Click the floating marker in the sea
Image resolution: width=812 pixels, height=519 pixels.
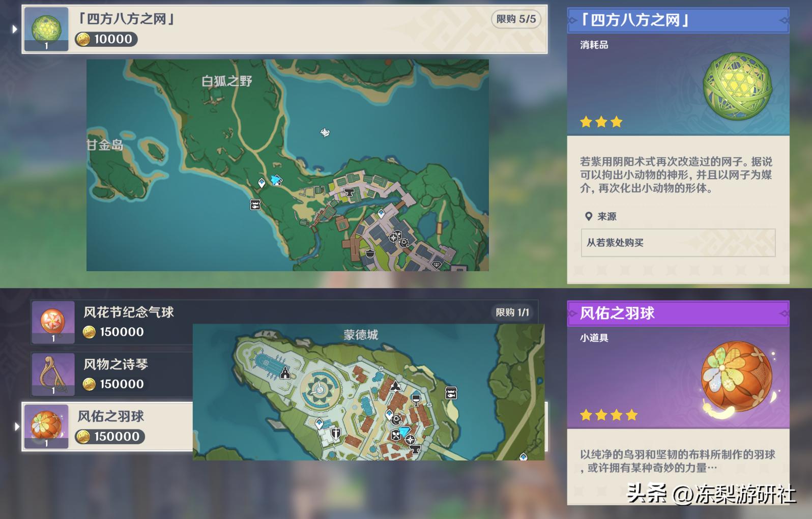(x=325, y=133)
